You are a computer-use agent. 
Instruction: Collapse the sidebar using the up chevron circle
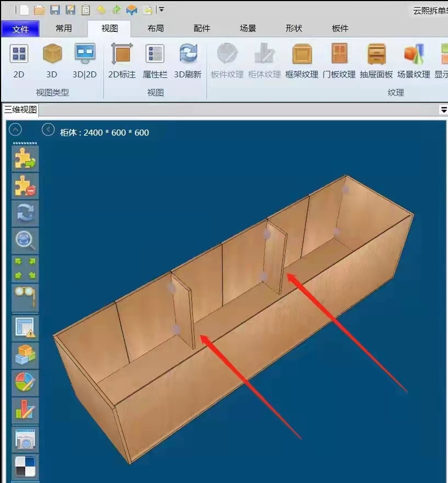16,130
